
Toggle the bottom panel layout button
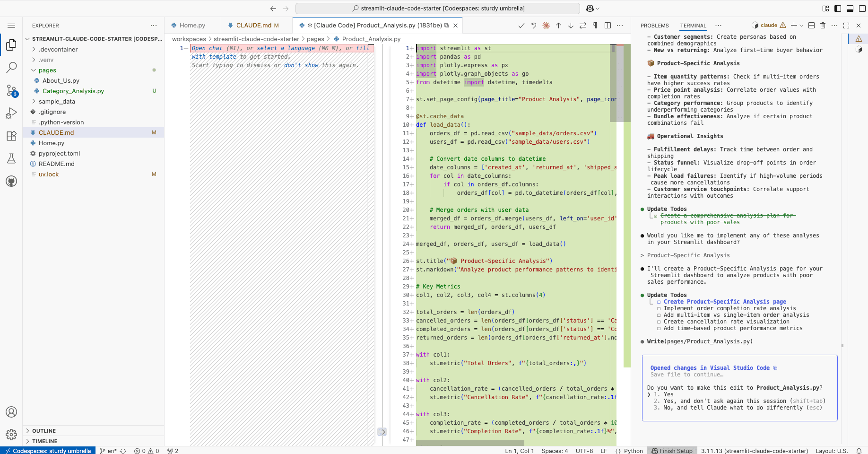tap(850, 9)
